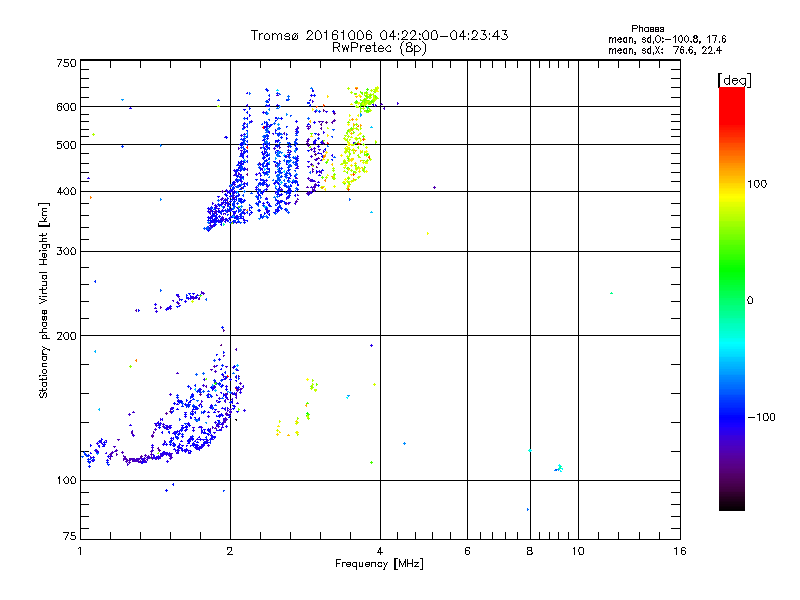Click the 200 tick label on the height axis
Screen dimensions: 800x600
coord(66,336)
